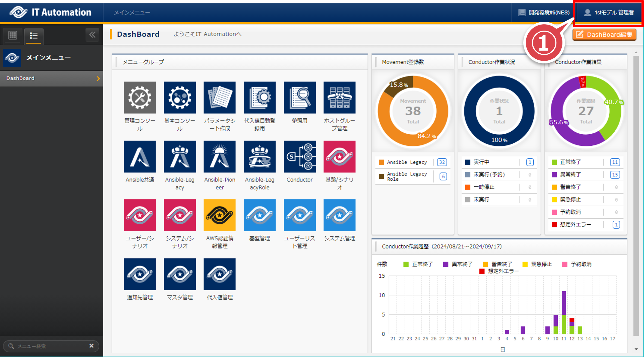Switch sidebar to grid view
644x357 pixels.
13,35
